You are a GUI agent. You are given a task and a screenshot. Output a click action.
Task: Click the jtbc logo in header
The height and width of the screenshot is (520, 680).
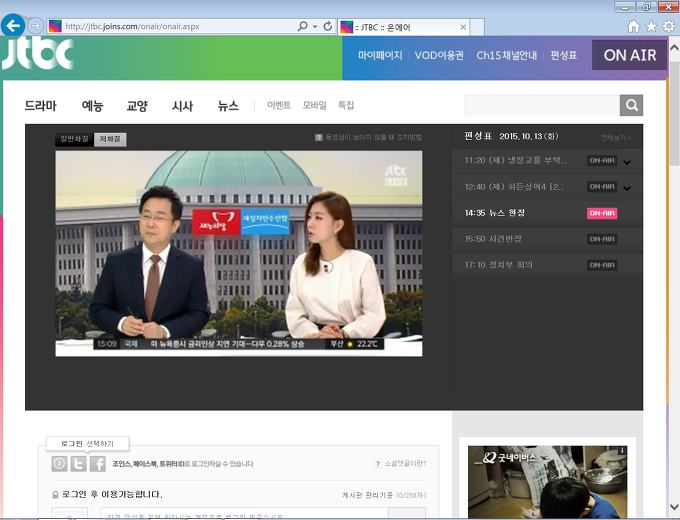click(37, 52)
